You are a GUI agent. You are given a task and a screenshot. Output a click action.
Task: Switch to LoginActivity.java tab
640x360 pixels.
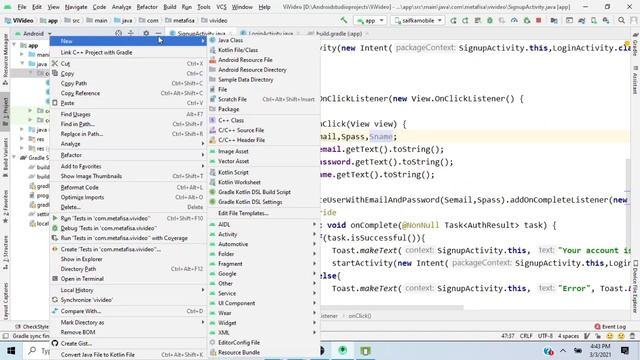[270, 33]
